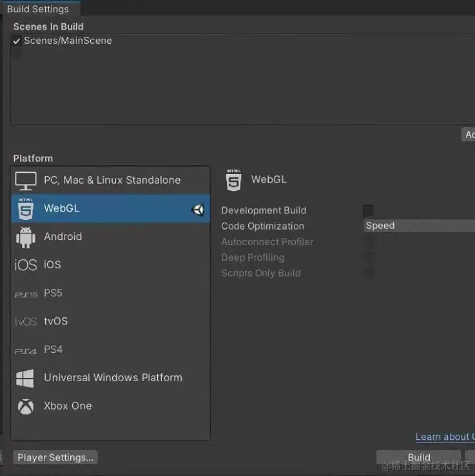Viewport: 475px width, 476px height.
Task: Click the Xbox logo icon
Action: tap(26, 406)
